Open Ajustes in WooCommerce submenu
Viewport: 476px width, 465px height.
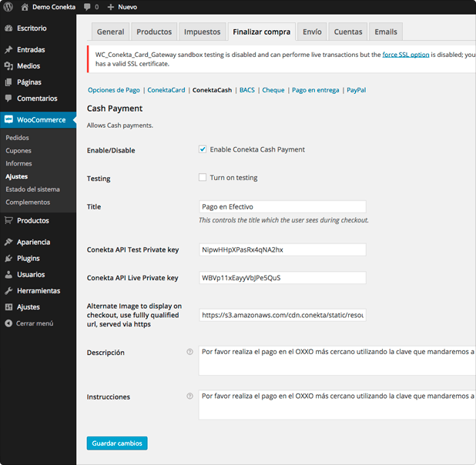pyautogui.click(x=17, y=176)
